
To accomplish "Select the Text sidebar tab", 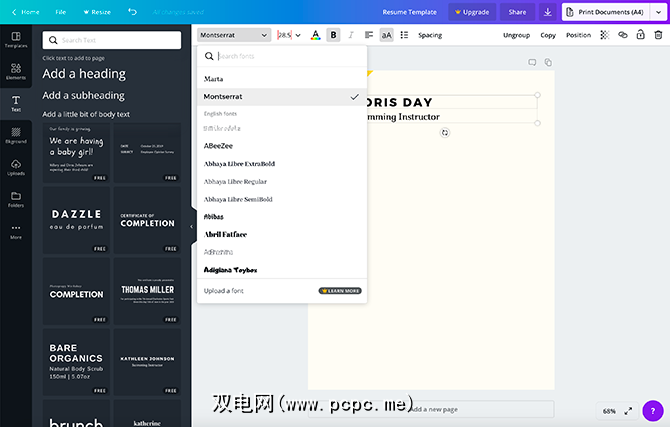I will tap(16, 103).
